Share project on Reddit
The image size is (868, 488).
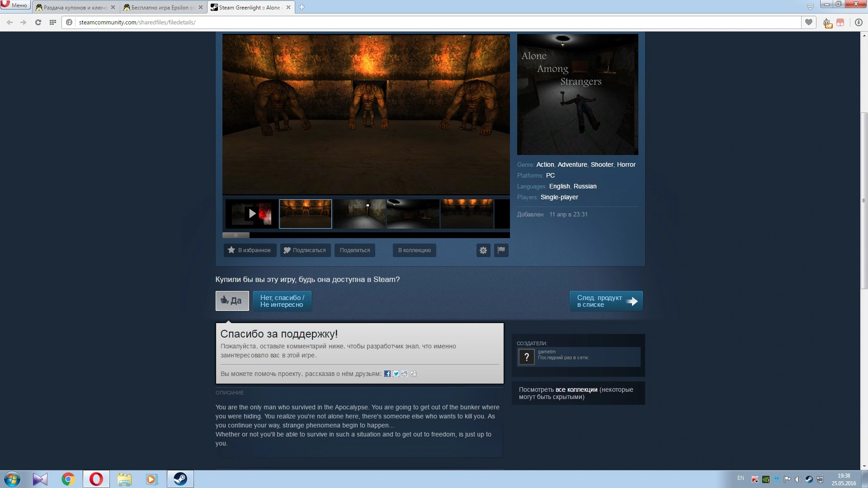point(405,374)
